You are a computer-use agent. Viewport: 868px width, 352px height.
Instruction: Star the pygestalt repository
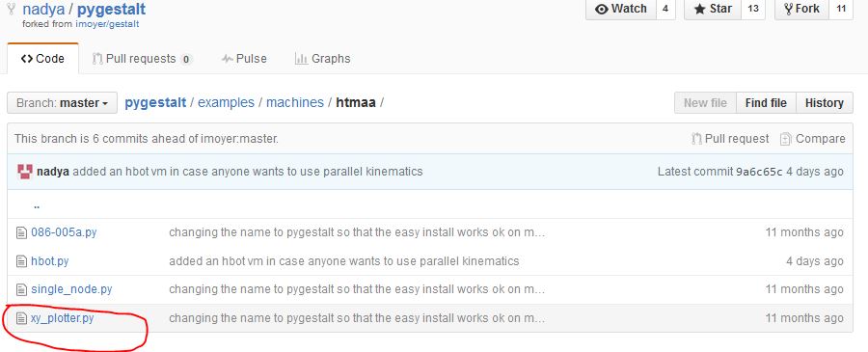[714, 9]
